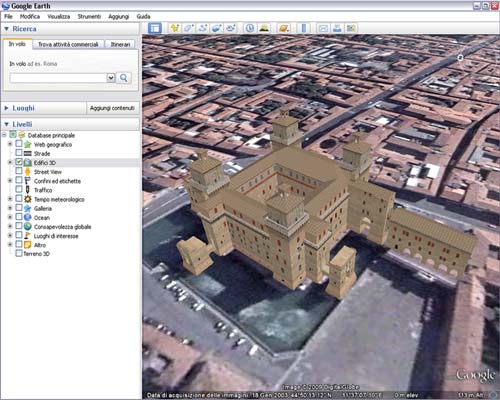Collapse the Livelli panel
The width and height of the screenshot is (500, 400).
click(x=6, y=124)
